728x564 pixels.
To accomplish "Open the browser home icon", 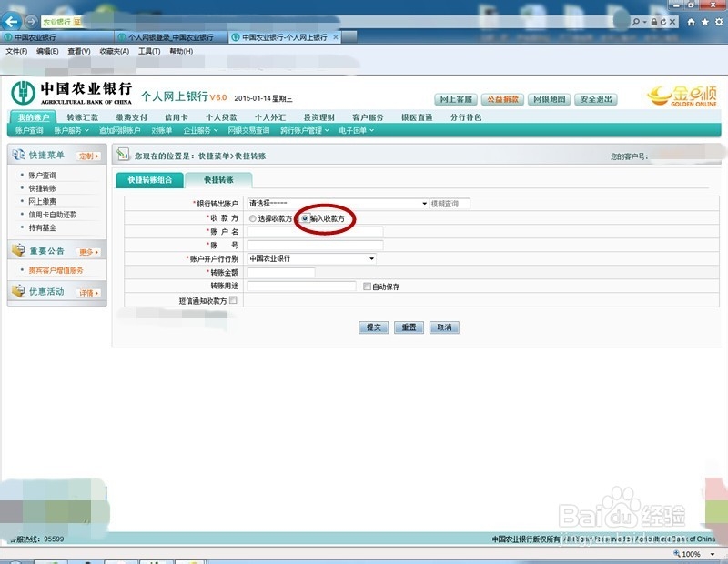I will click(x=691, y=22).
